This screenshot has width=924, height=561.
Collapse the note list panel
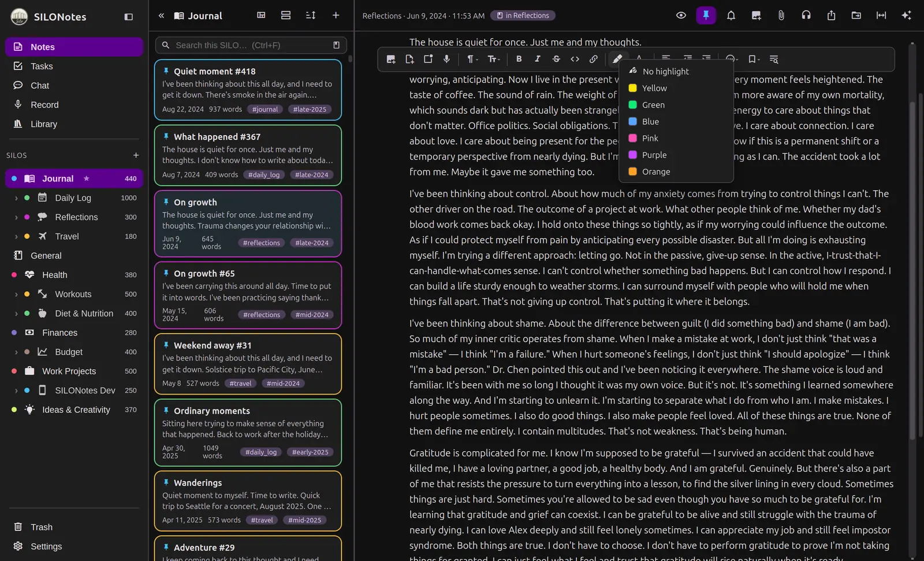161,16
